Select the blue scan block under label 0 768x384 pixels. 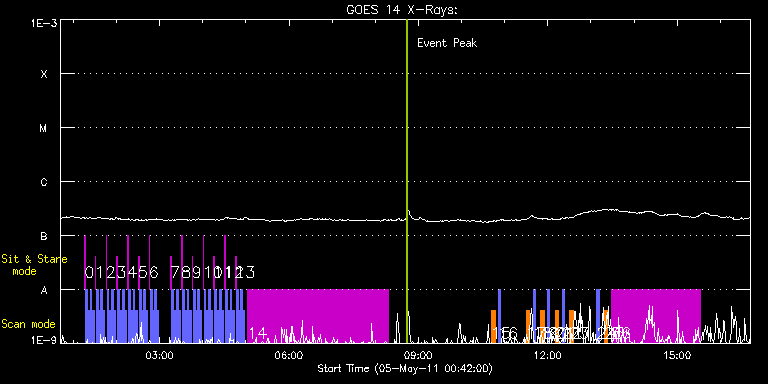coord(90,316)
